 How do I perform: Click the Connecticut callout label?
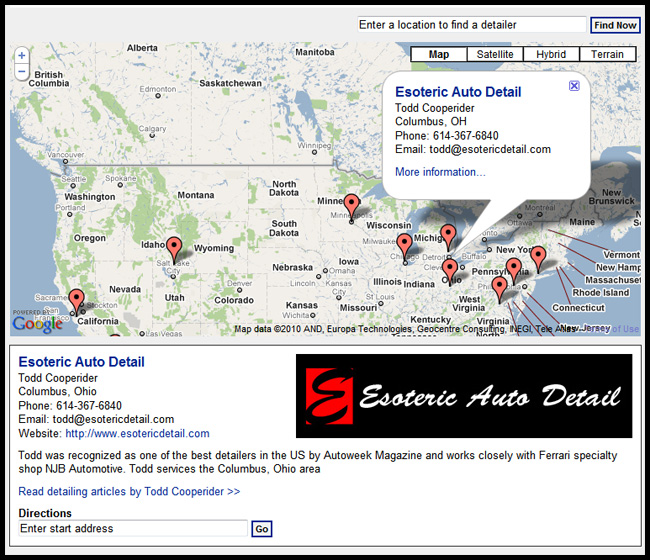578,308
